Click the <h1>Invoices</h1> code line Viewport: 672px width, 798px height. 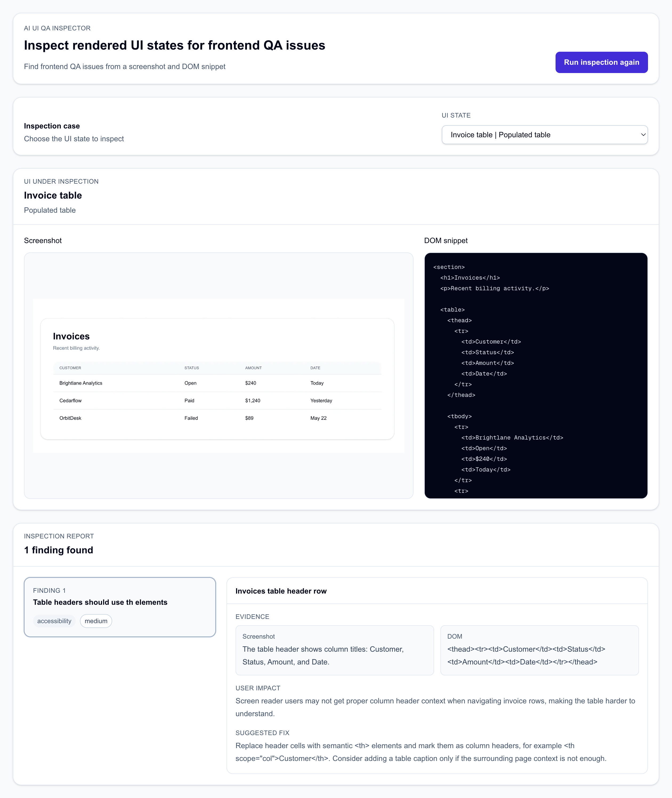point(470,278)
